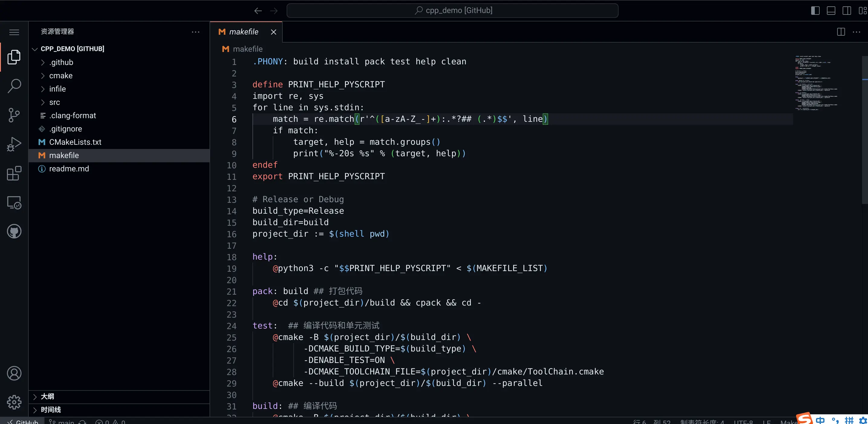
Task: Toggle the secondary sidebar visibility
Action: [847, 11]
